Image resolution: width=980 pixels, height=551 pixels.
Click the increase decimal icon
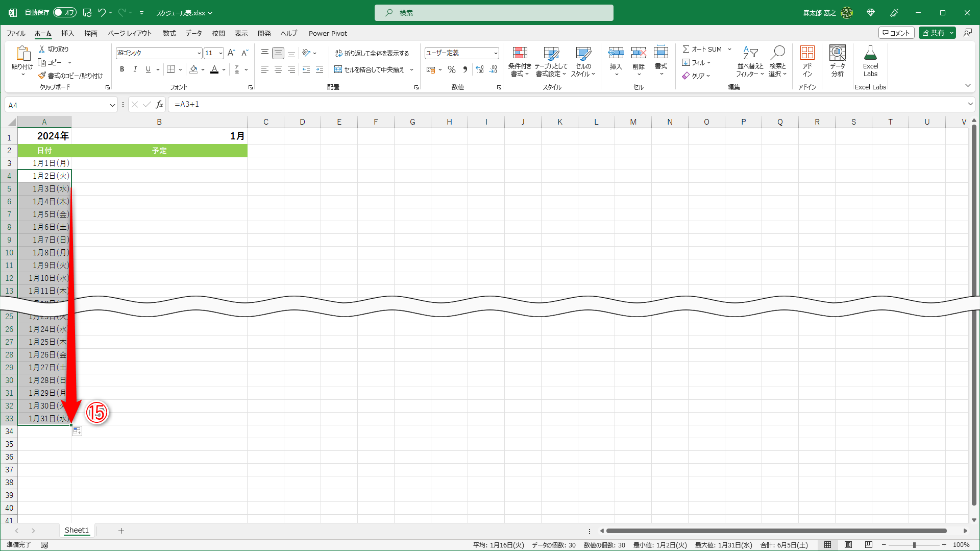tap(480, 69)
